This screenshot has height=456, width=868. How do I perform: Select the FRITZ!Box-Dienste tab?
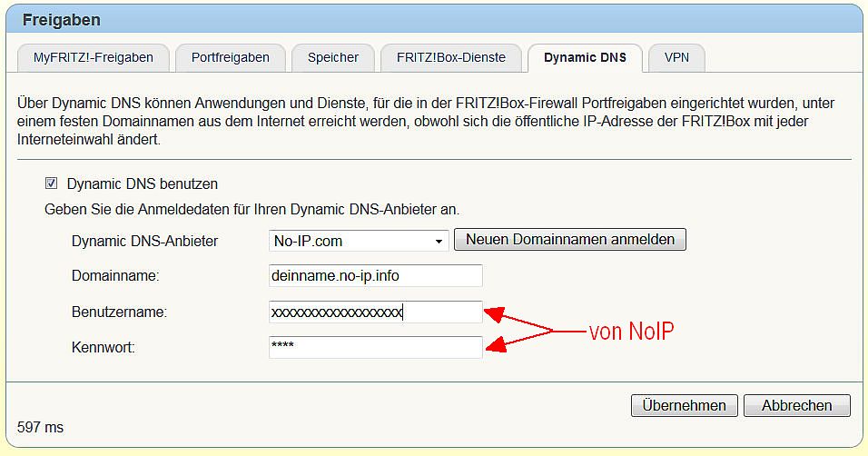[451, 57]
